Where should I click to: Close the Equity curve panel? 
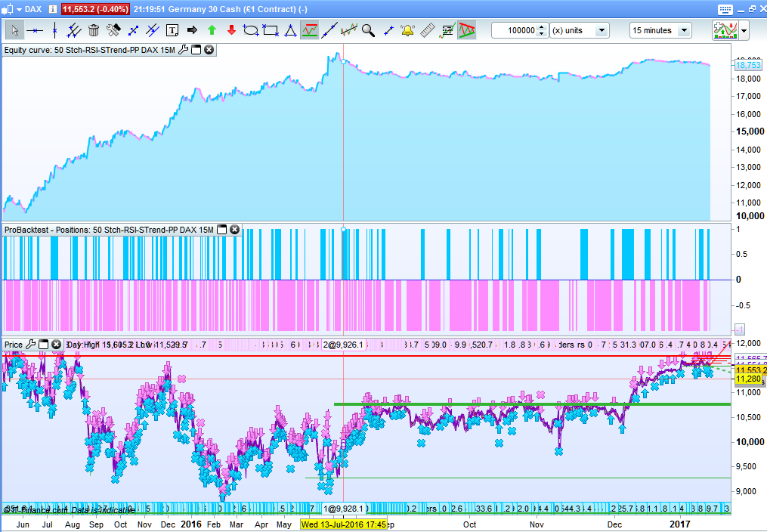coord(209,49)
